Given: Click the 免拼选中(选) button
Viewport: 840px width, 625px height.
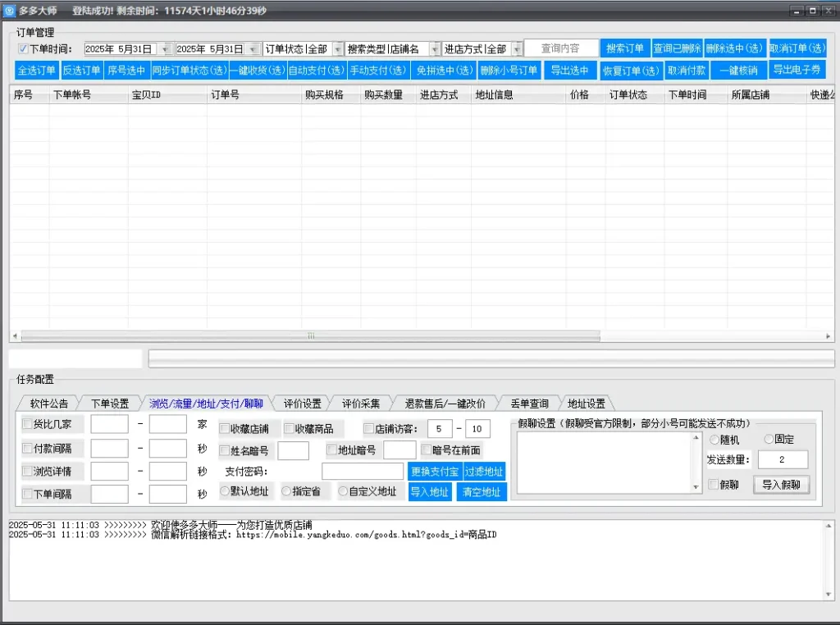Looking at the screenshot, I should tap(444, 71).
